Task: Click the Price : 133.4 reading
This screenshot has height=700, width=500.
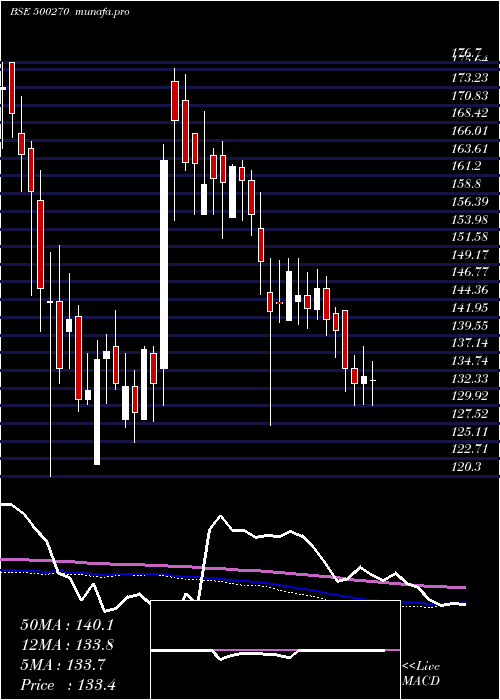Action: click(68, 685)
